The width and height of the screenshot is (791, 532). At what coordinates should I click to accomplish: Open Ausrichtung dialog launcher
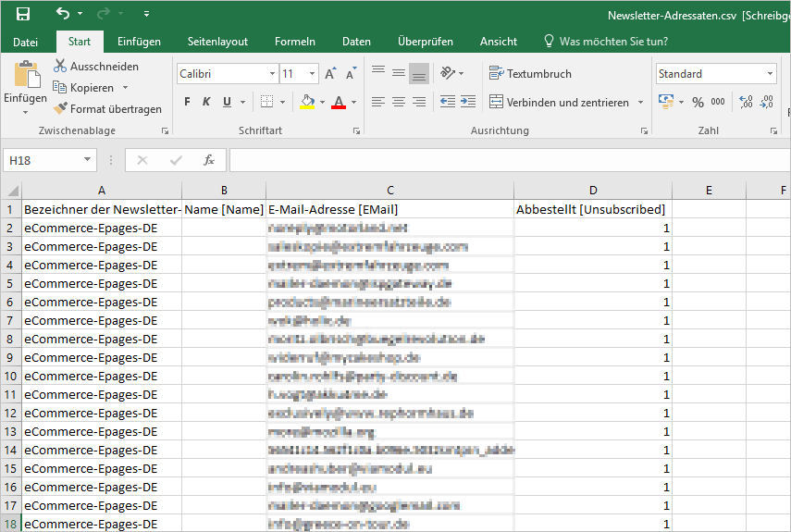(x=644, y=130)
